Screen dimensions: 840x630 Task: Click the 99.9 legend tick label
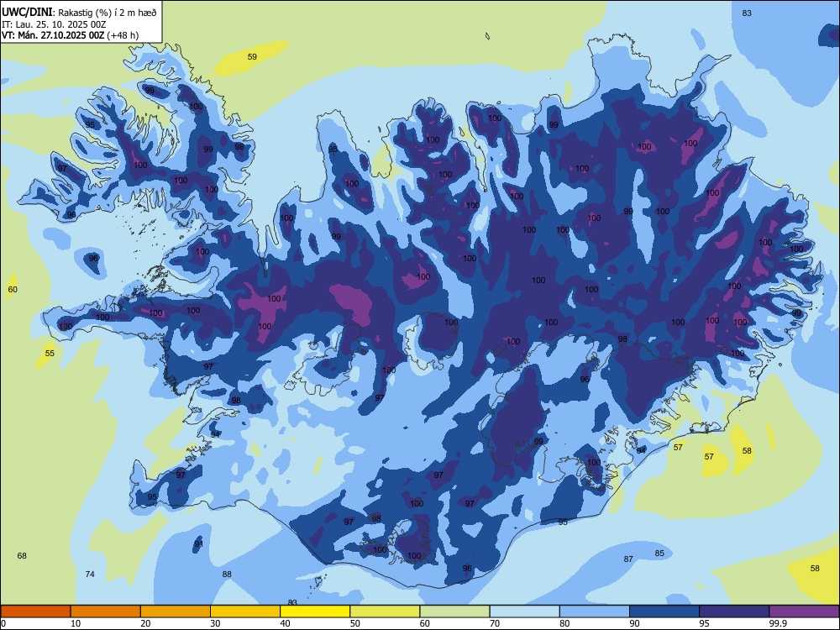[x=778, y=623]
